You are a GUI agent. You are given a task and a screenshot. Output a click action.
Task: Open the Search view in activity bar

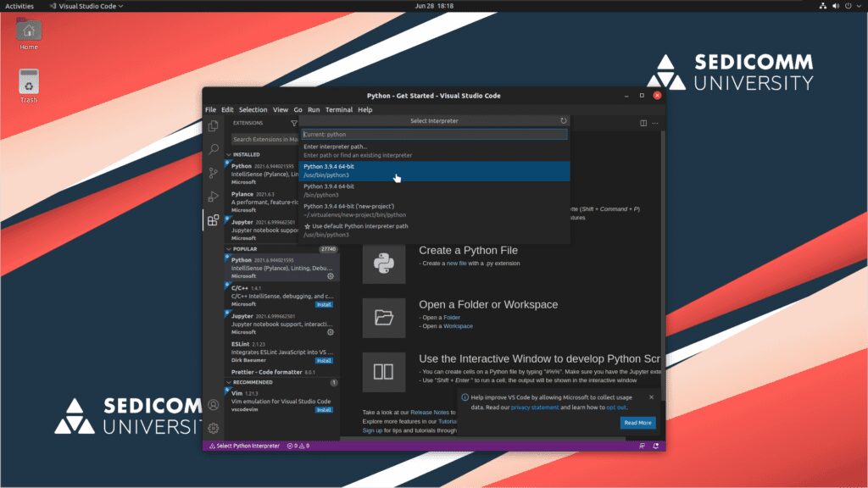pyautogui.click(x=214, y=149)
